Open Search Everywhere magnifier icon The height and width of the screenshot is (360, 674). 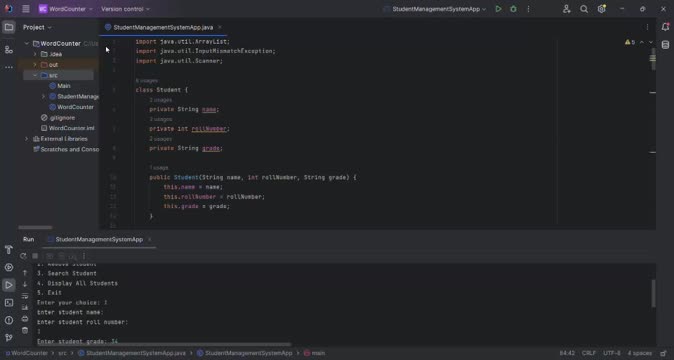(x=584, y=9)
